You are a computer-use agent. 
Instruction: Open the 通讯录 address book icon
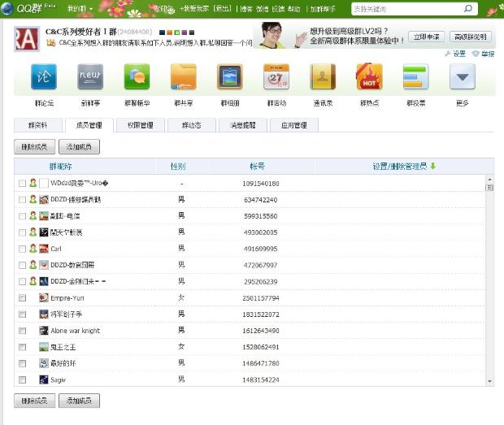[323, 76]
